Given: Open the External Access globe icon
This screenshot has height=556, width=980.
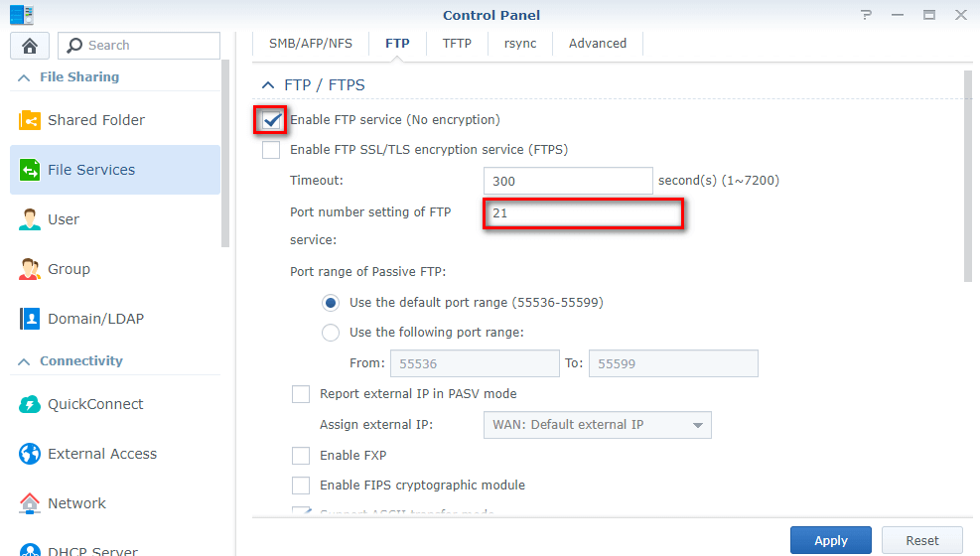Looking at the screenshot, I should click(x=30, y=454).
